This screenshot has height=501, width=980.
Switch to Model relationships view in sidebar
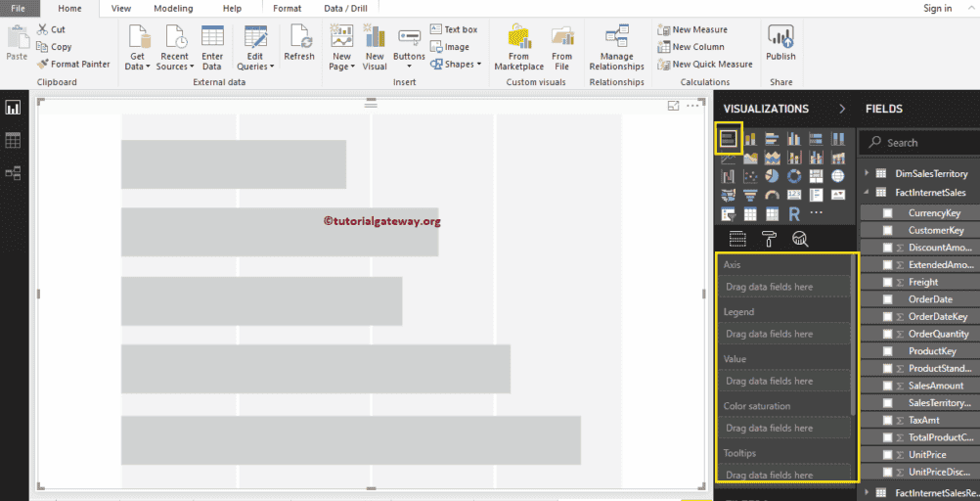[x=13, y=173]
